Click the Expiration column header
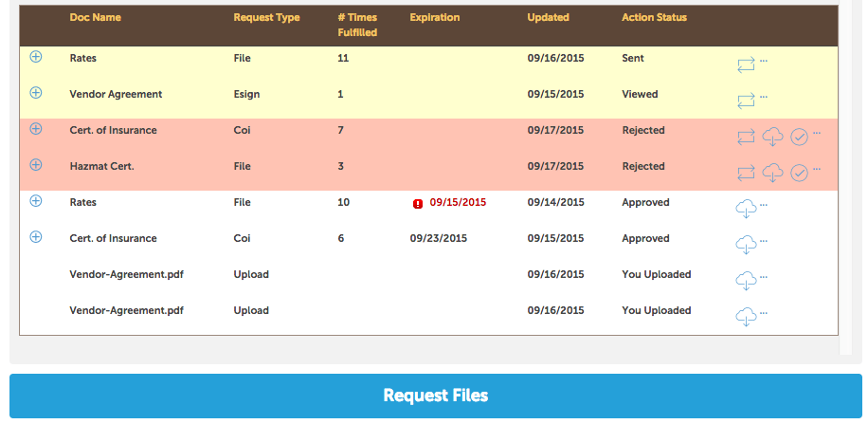The height and width of the screenshot is (424, 868). click(x=435, y=17)
